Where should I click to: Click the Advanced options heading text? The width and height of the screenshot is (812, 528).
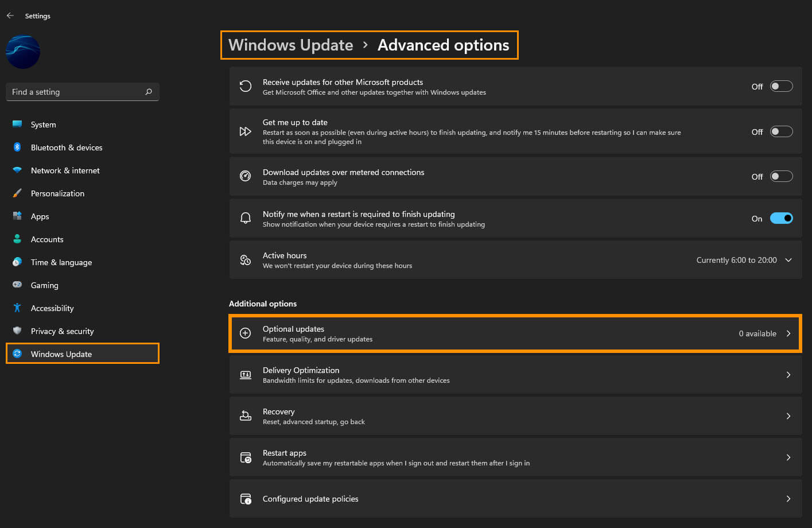443,45
